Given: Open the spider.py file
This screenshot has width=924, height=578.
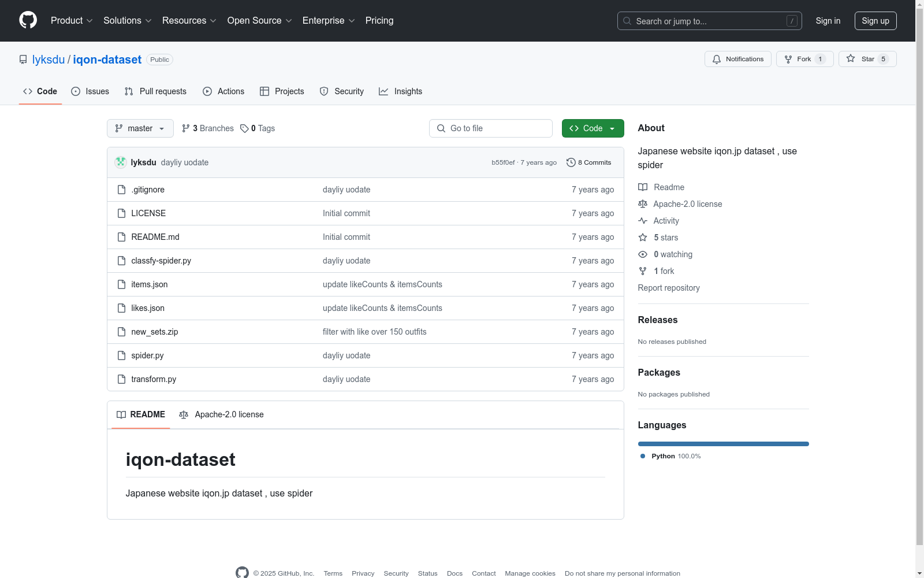Looking at the screenshot, I should tap(147, 355).
